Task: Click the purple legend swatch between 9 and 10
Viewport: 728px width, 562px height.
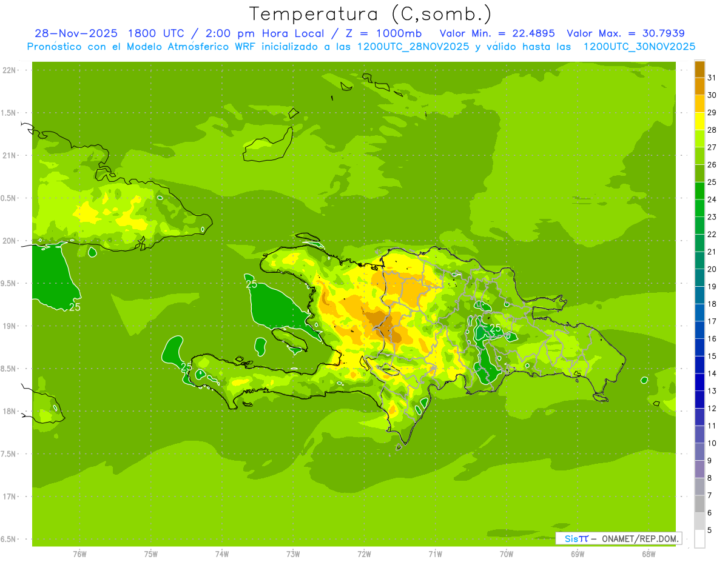Action: 699,452
